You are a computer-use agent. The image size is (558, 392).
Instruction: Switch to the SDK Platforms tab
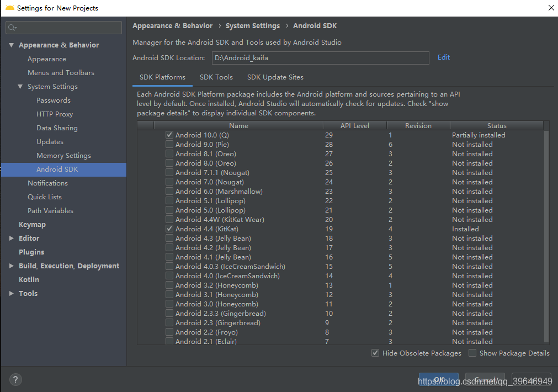pyautogui.click(x=162, y=77)
